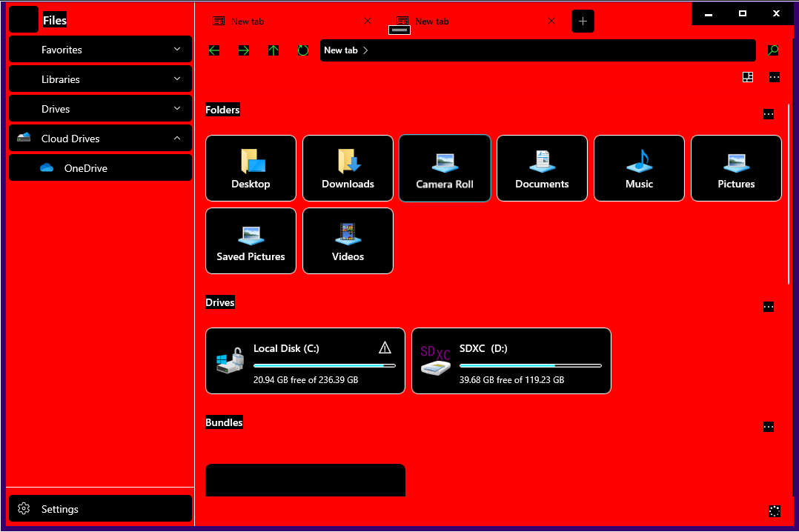Open the Videos folder
Image resolution: width=799 pixels, height=532 pixels.
pos(348,241)
